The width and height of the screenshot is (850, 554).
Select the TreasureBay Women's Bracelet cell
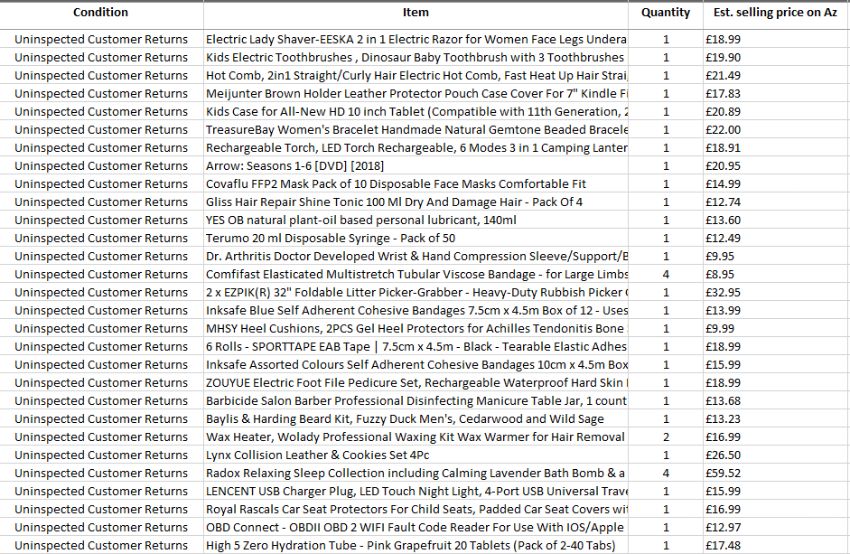tap(416, 130)
